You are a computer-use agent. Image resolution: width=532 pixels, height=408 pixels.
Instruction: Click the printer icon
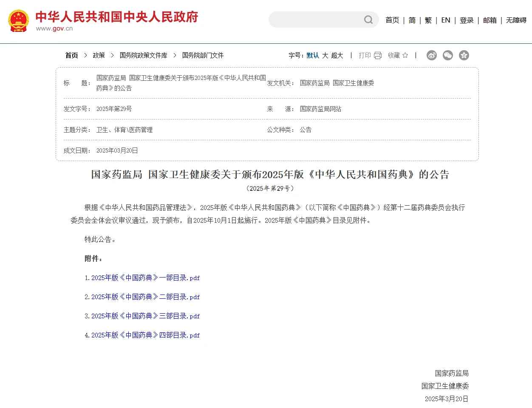(x=378, y=55)
